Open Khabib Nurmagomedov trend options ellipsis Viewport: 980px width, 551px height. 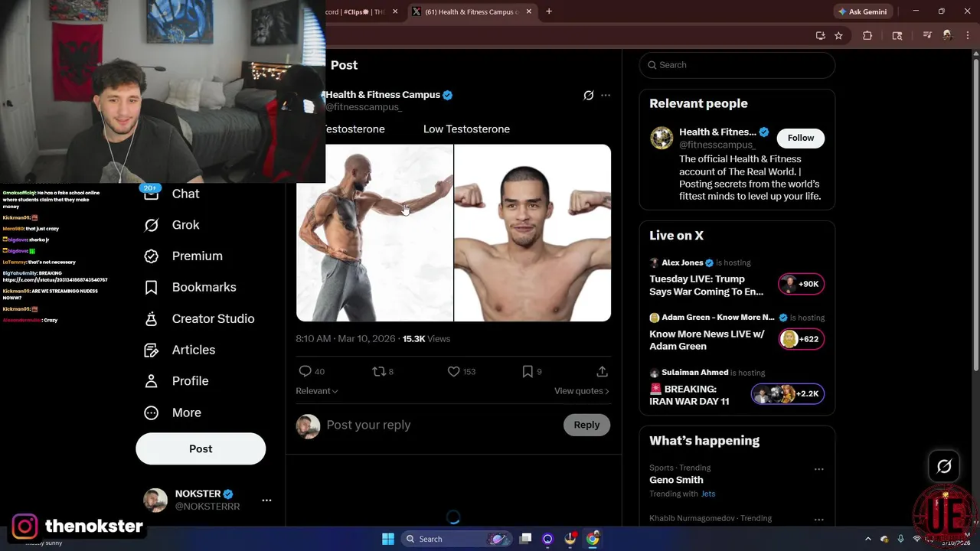coord(818,520)
